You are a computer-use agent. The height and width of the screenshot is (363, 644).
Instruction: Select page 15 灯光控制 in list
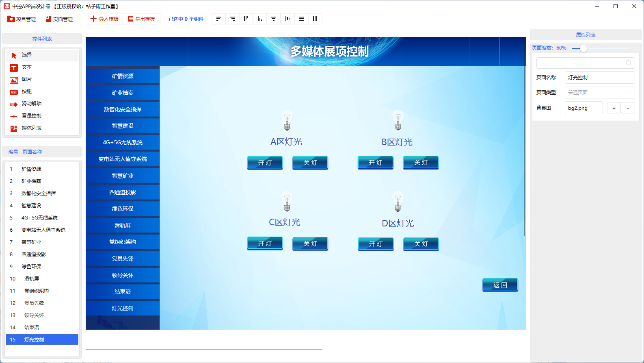[42, 339]
